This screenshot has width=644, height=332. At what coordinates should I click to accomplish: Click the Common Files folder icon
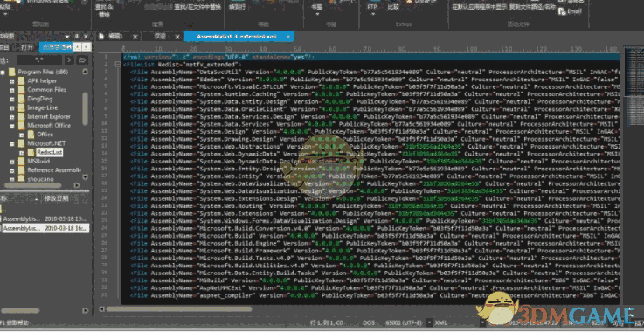click(x=21, y=90)
